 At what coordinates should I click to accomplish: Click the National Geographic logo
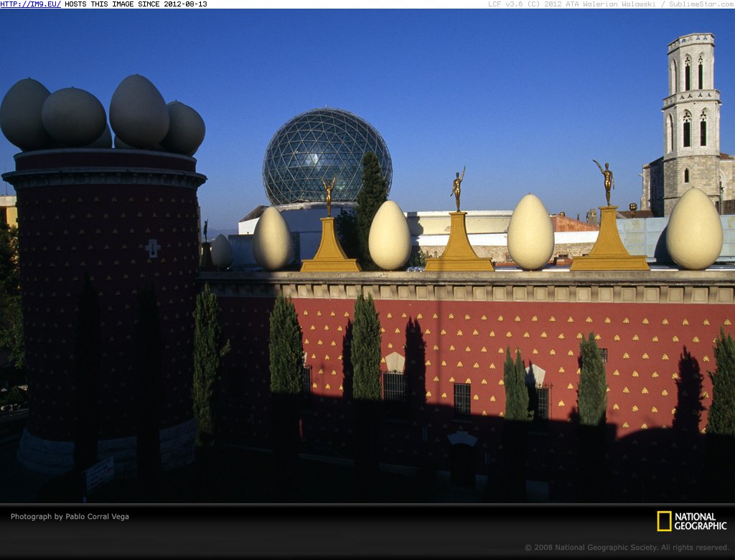691,521
